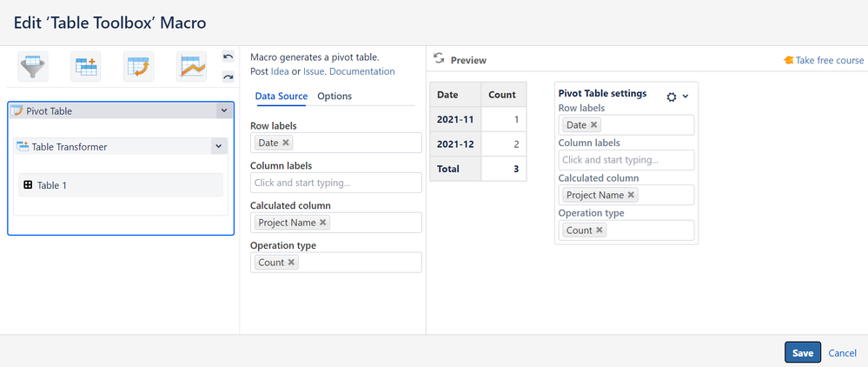Click the Column labels input field

point(335,183)
